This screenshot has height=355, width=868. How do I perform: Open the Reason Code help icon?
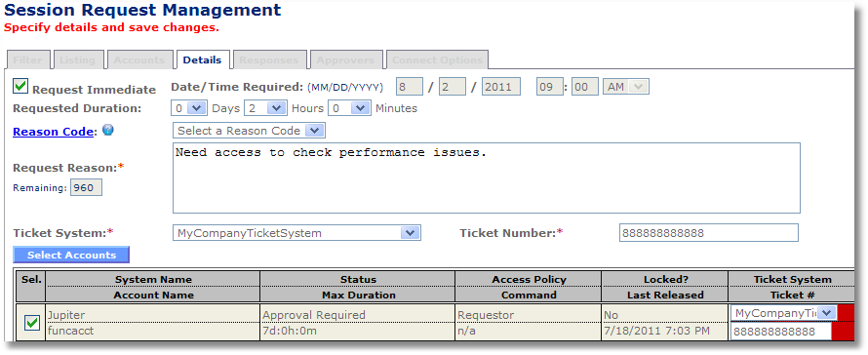[108, 131]
